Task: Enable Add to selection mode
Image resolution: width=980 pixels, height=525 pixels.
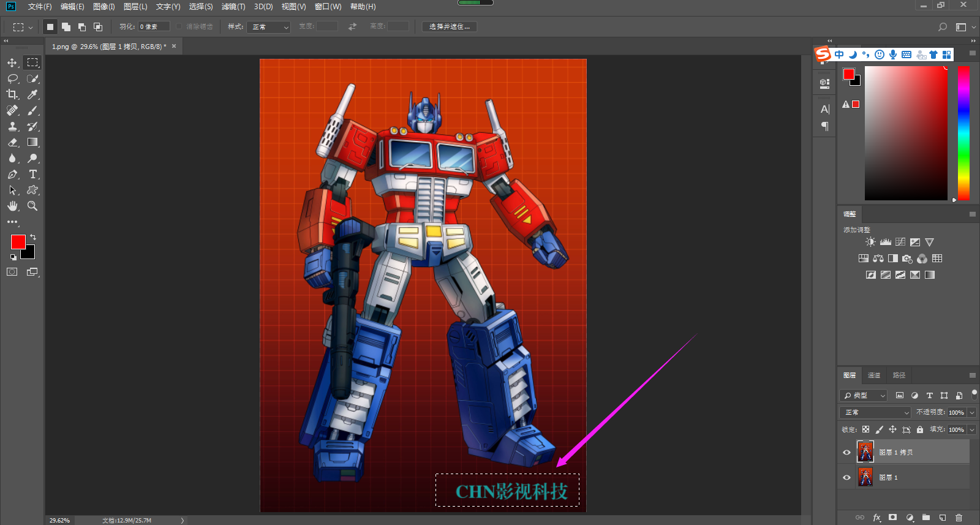Action: click(66, 27)
